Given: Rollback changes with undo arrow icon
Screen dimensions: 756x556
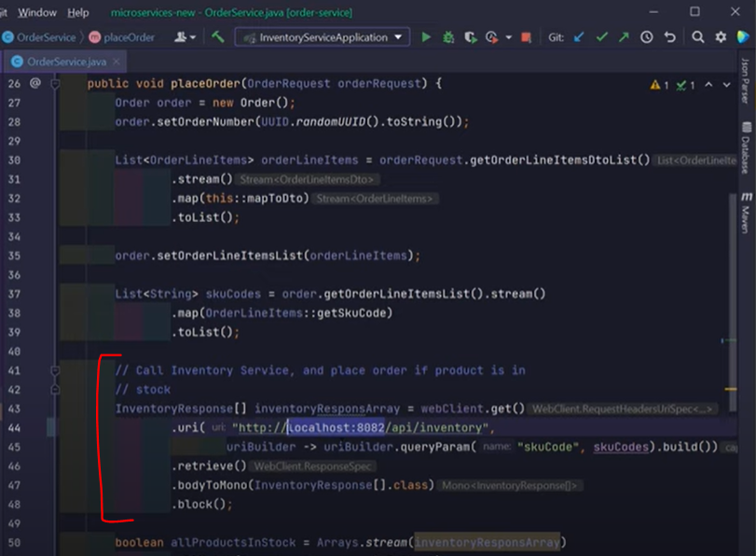Looking at the screenshot, I should click(669, 37).
